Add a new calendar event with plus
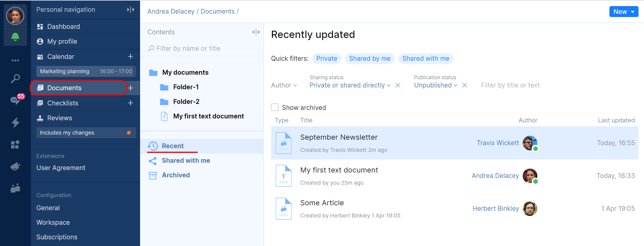Screen dimensions: 644x246 tap(131, 56)
